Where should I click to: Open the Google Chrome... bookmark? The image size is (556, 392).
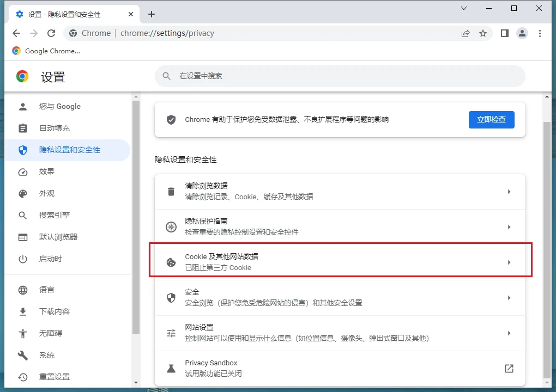(x=46, y=51)
